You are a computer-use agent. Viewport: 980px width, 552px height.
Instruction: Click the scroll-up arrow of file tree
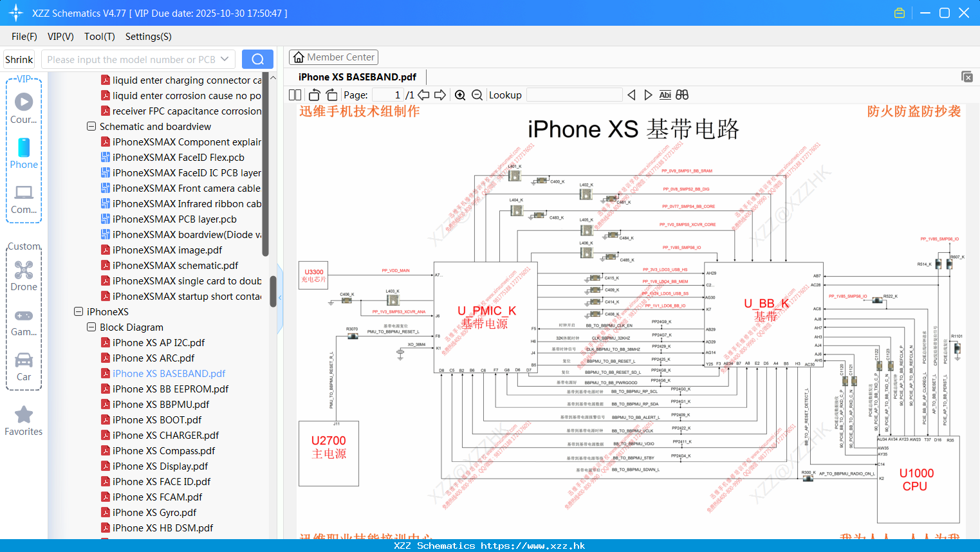click(273, 78)
